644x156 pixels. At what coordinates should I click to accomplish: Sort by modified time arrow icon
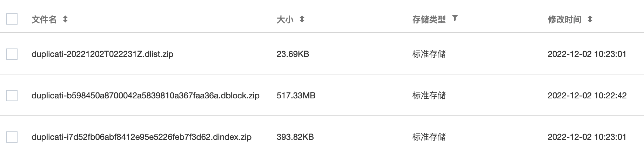point(590,19)
